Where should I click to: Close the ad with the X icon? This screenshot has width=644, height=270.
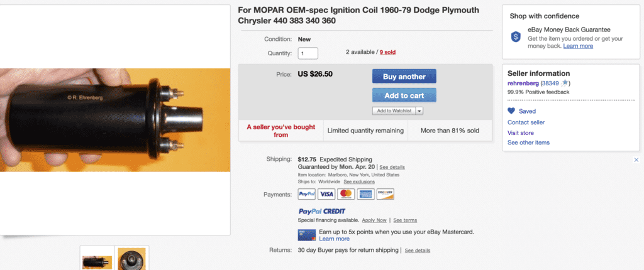click(x=636, y=160)
